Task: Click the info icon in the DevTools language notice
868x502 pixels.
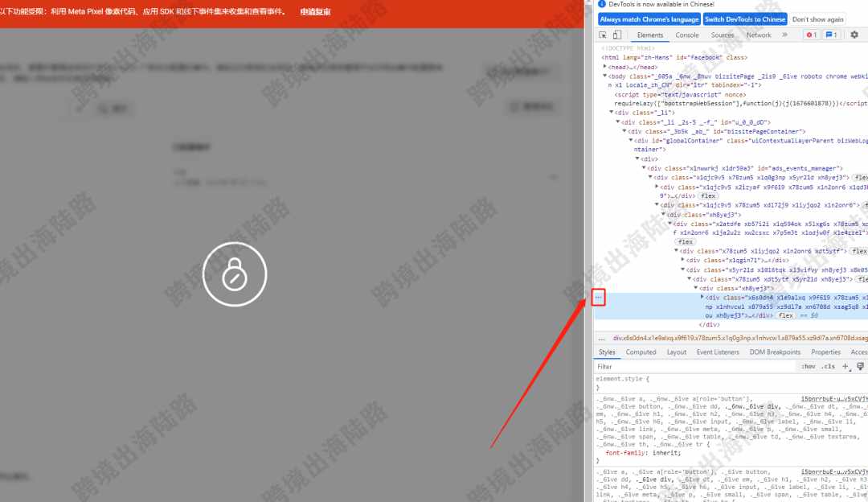Action: coord(602,4)
